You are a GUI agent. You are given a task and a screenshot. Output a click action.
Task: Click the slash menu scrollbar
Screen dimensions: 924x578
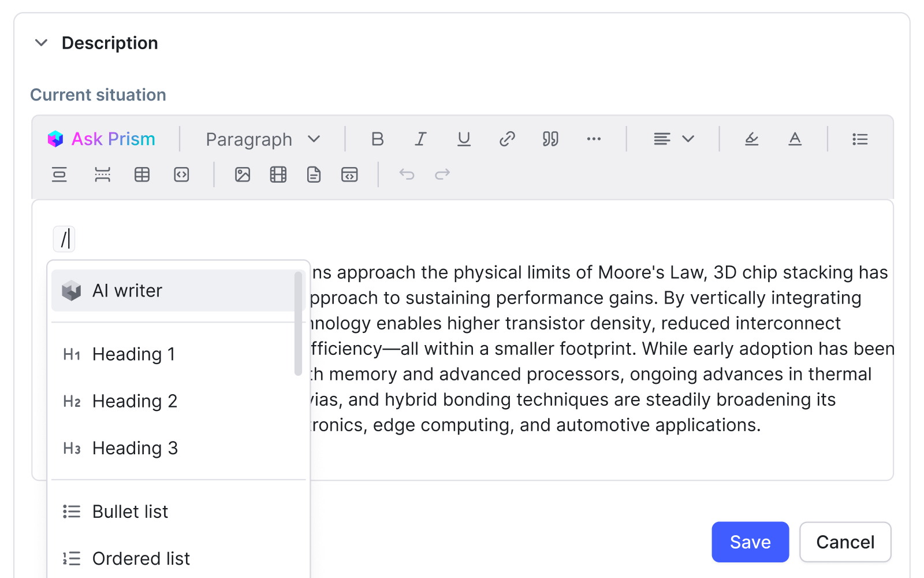pyautogui.click(x=298, y=324)
